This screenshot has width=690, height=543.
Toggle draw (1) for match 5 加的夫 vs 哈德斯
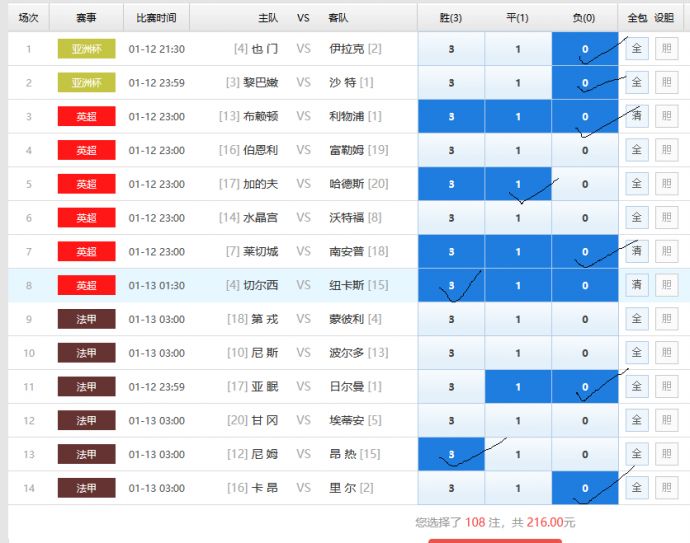click(x=518, y=184)
